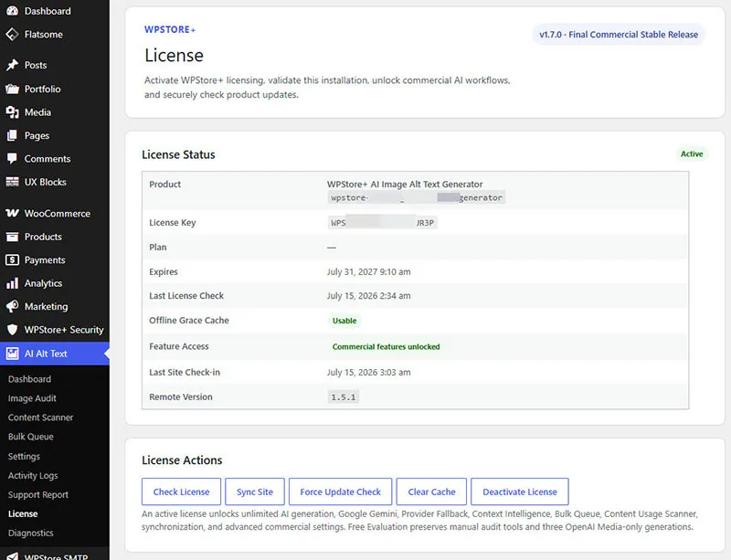Click the Pages icon
This screenshot has height=560, width=731.
(x=12, y=136)
